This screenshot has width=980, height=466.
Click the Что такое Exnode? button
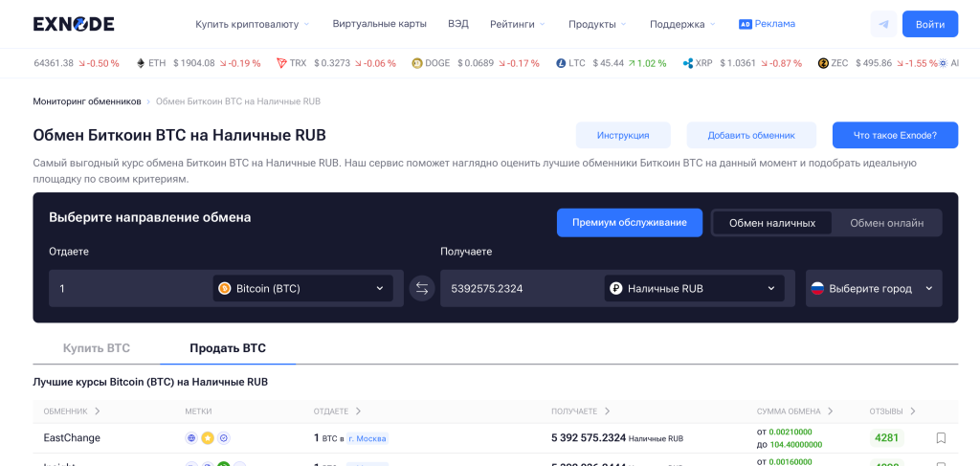(x=895, y=135)
